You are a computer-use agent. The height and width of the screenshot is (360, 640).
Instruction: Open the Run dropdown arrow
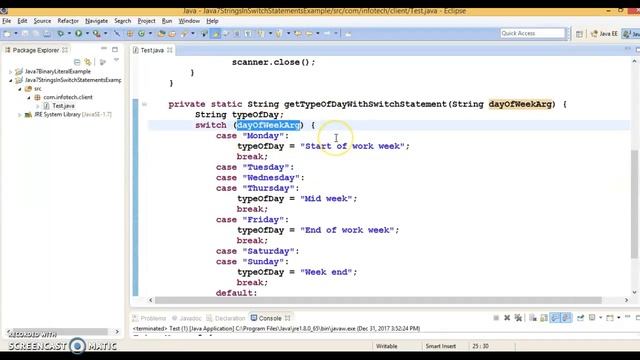click(87, 34)
